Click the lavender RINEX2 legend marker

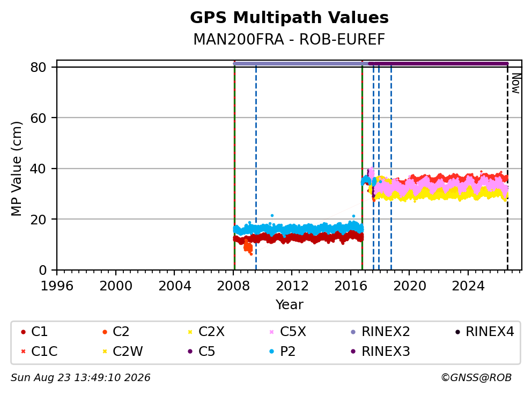[353, 332]
